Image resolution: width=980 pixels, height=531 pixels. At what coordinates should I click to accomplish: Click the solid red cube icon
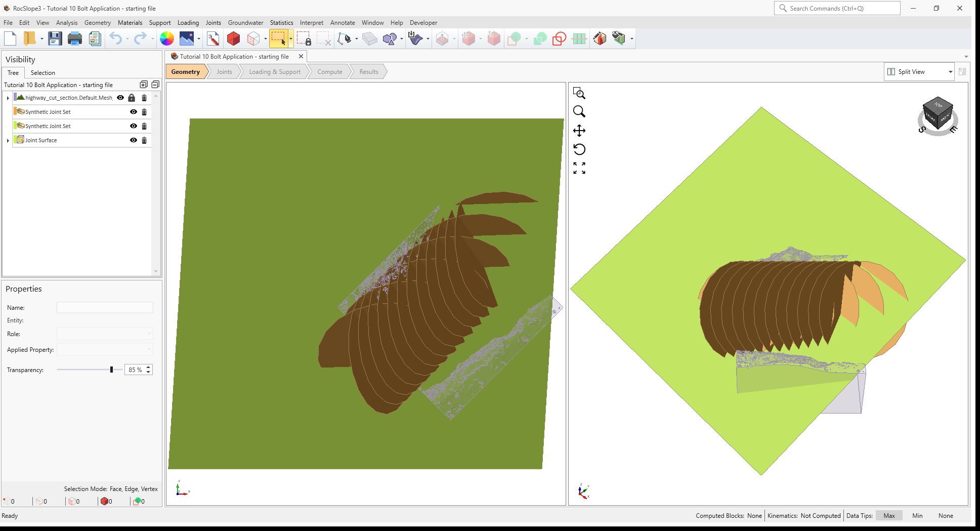(233, 38)
